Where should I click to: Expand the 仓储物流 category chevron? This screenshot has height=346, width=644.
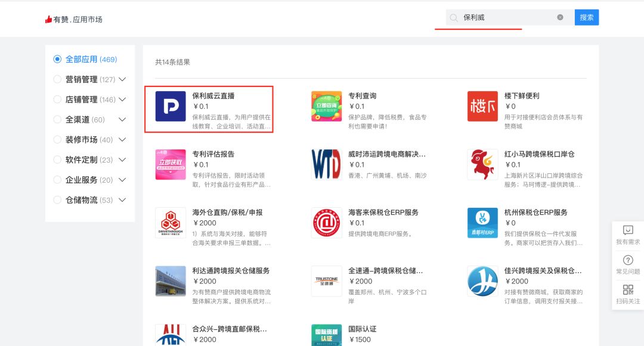(x=122, y=200)
